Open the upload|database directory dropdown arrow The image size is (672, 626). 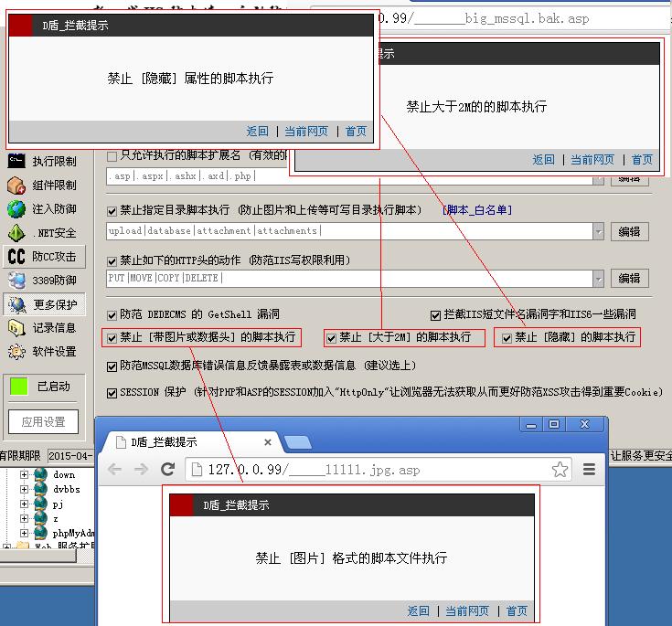598,231
